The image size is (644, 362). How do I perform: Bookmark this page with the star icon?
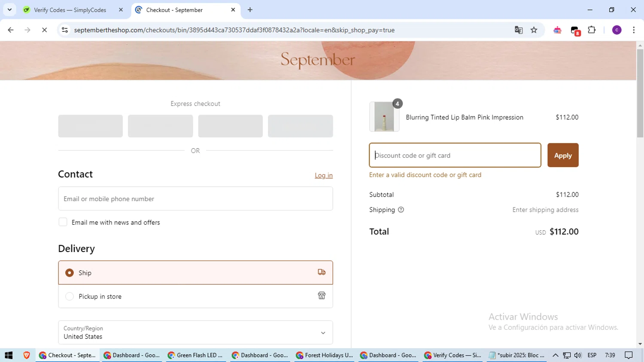click(x=534, y=30)
